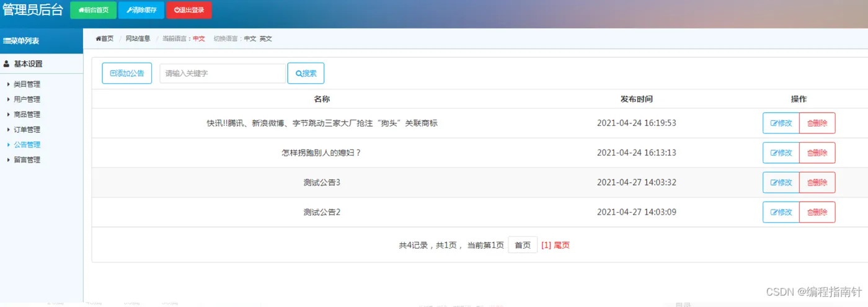Focus the 请输入关键字 search field
868x307 pixels.
click(223, 73)
